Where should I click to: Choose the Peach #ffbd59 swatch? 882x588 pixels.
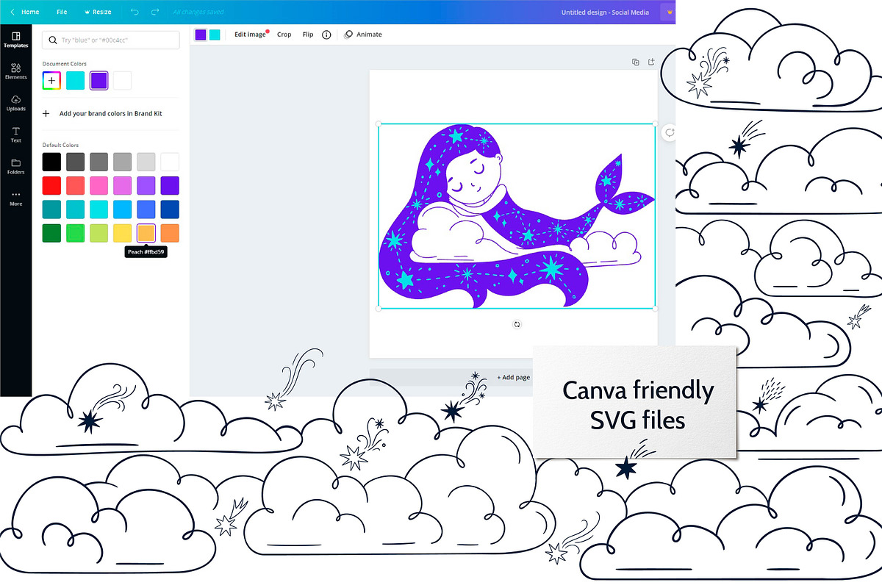point(146,233)
